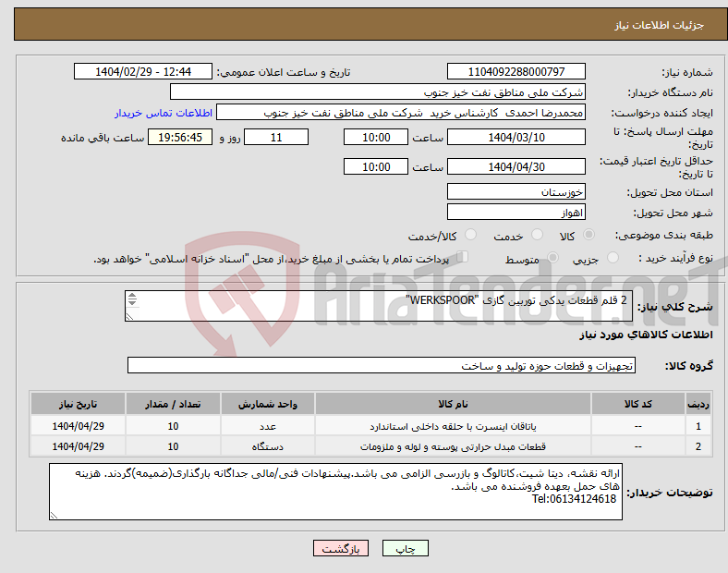Image resolution: width=728 pixels, height=573 pixels.
Task: Click item name یاتاقان اینسرت با حلقه داخلی
Action: click(453, 426)
